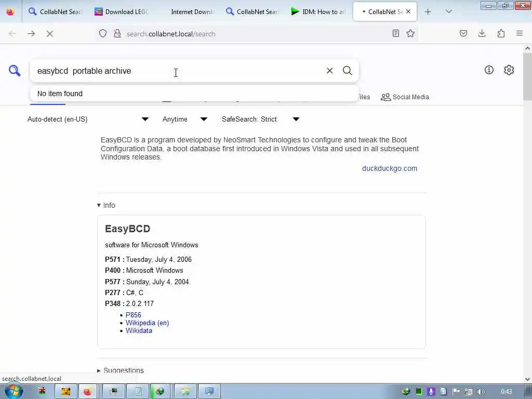532x399 pixels.
Task: Click 'P400 : Microsoft Windows' line
Action: pos(144,270)
